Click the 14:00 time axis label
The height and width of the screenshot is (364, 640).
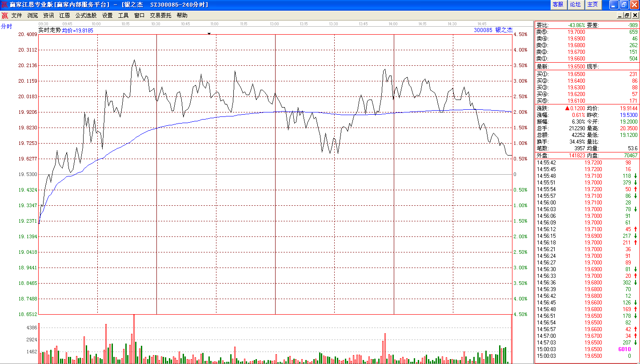point(392,24)
